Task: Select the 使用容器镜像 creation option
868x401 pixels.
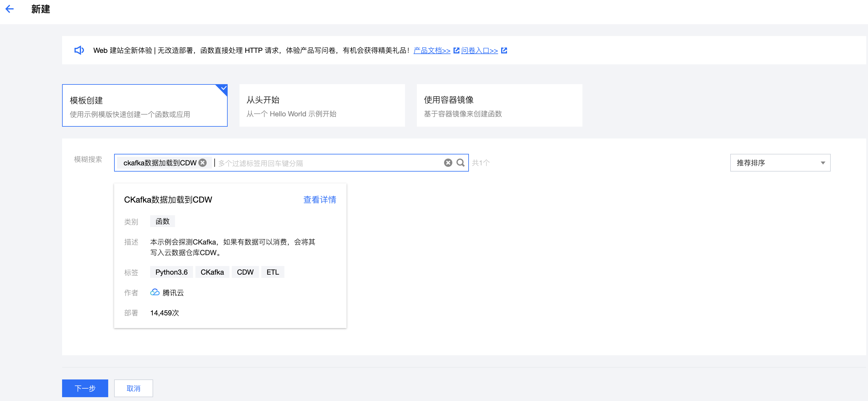Action: tap(499, 105)
